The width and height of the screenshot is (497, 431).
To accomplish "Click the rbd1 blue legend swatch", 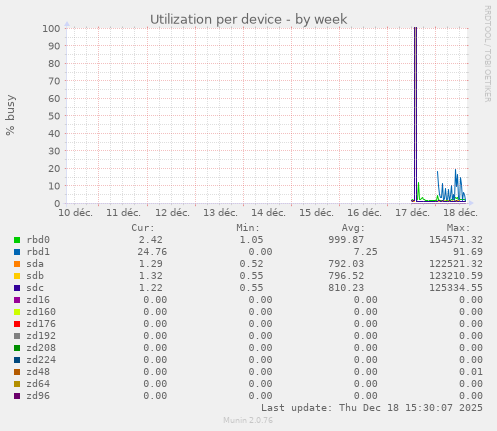I will click(17, 252).
